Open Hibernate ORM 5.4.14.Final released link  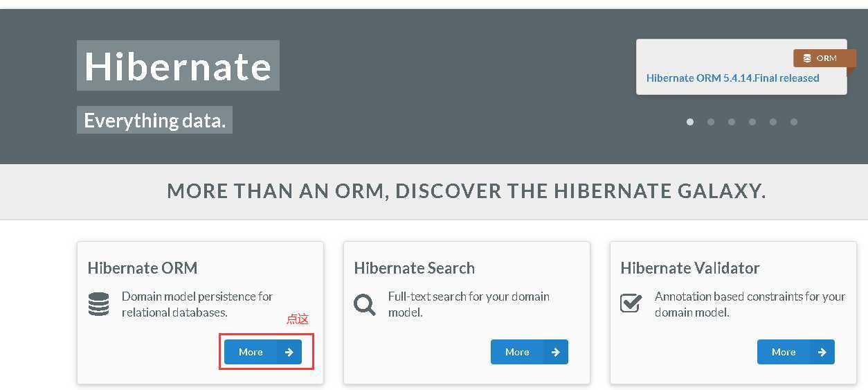(x=732, y=78)
